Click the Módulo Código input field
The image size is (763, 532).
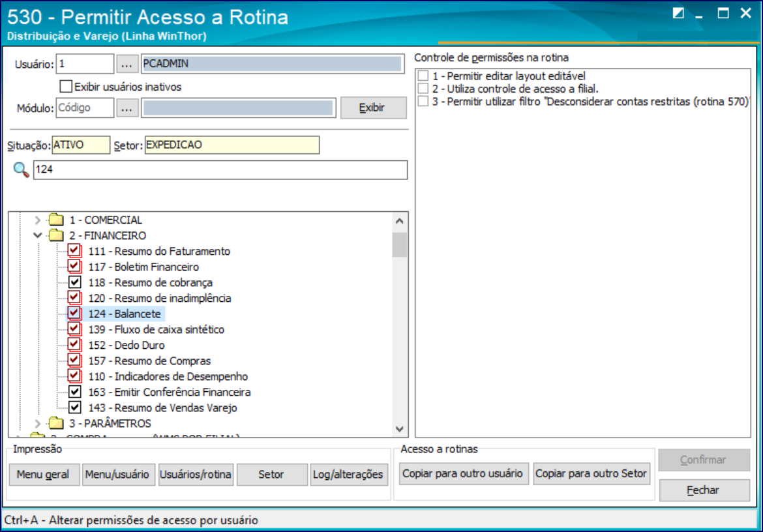coord(85,108)
